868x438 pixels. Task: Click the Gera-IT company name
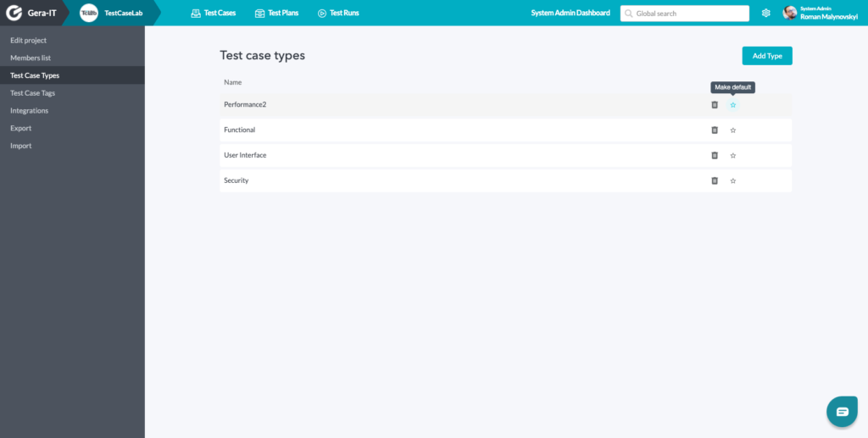tap(42, 13)
